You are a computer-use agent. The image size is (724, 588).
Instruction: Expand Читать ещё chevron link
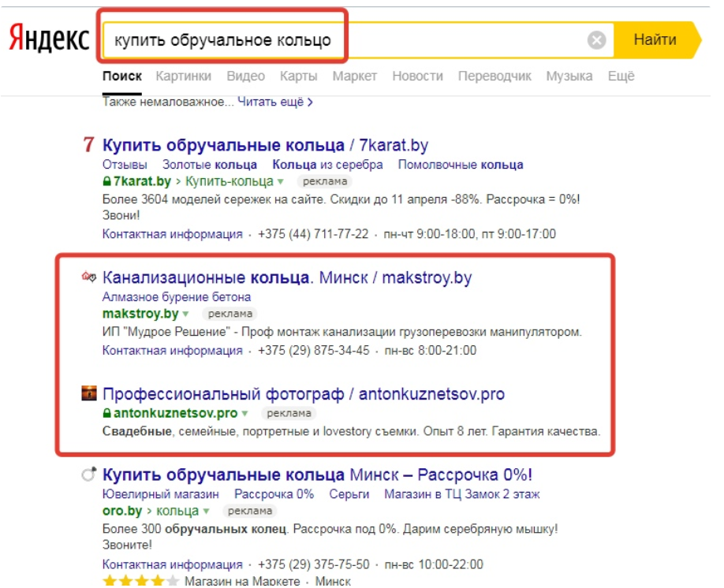coord(275,102)
